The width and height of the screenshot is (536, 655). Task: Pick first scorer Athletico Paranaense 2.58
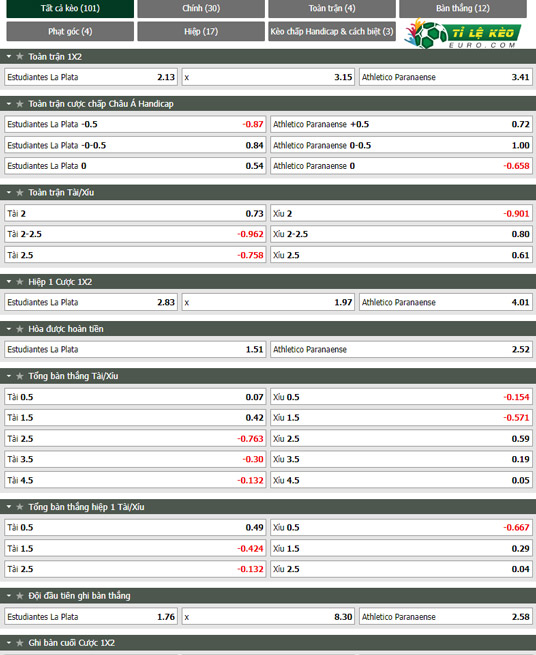point(446,617)
